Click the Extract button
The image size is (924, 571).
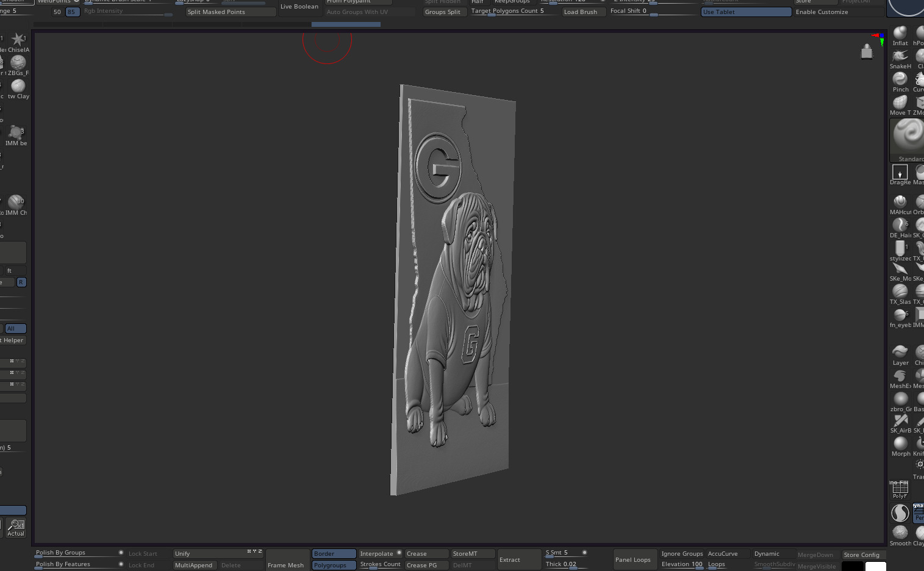(519, 560)
